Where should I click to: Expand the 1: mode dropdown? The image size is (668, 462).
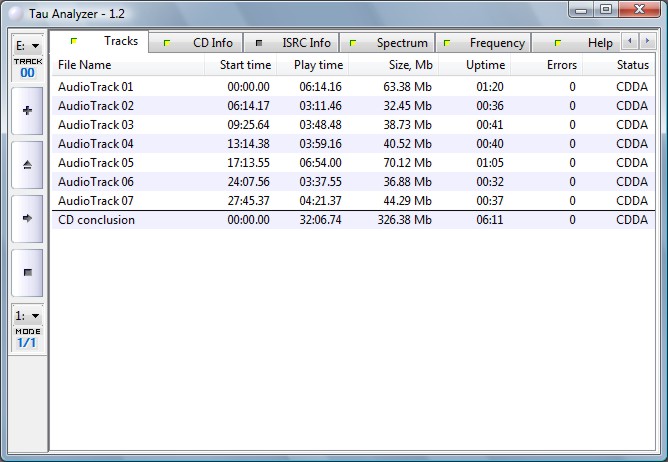26,315
